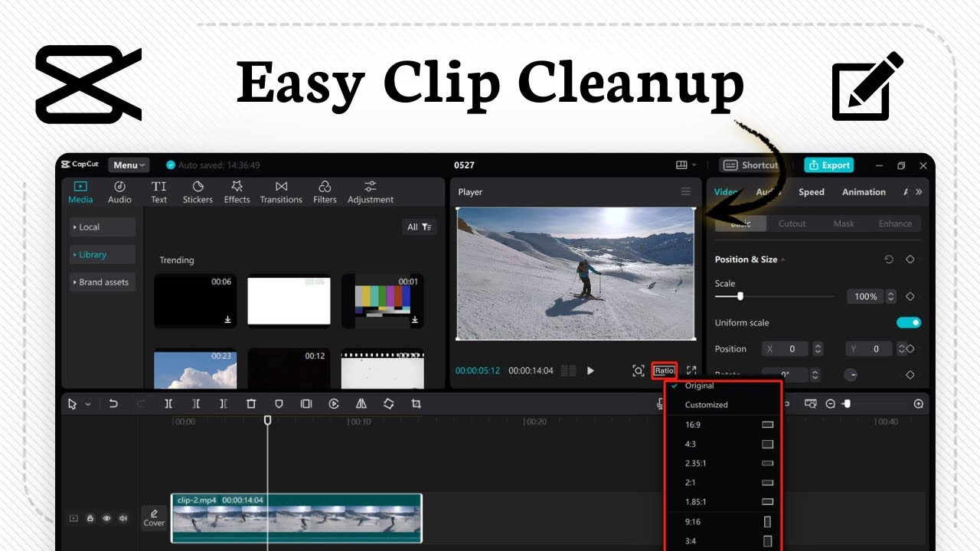This screenshot has height=551, width=980.
Task: Switch to the Speed tab
Action: pyautogui.click(x=812, y=192)
